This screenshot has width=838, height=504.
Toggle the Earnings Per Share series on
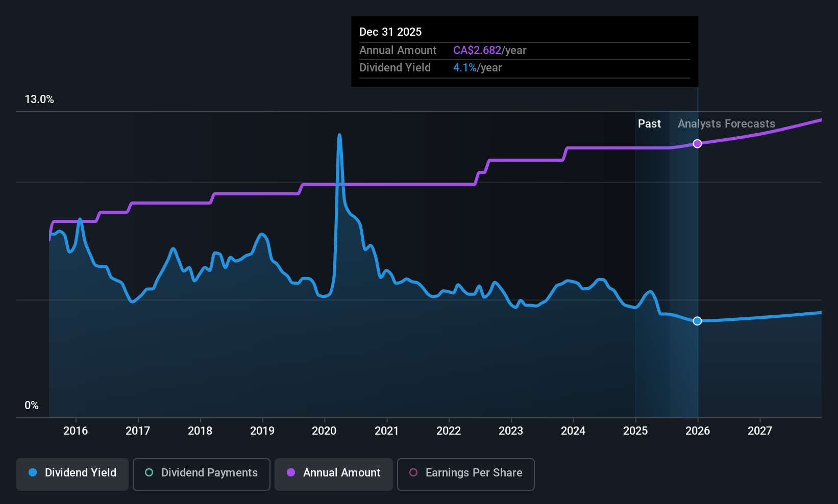tap(465, 473)
